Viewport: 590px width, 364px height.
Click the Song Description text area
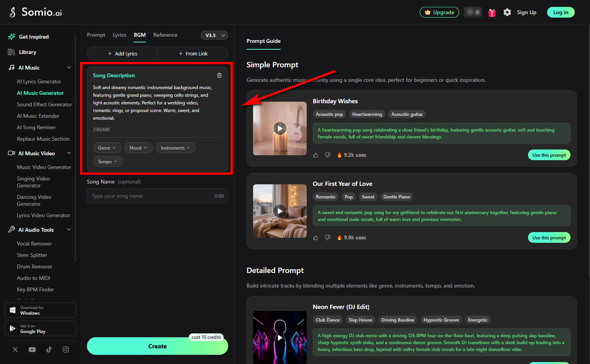pos(157,103)
